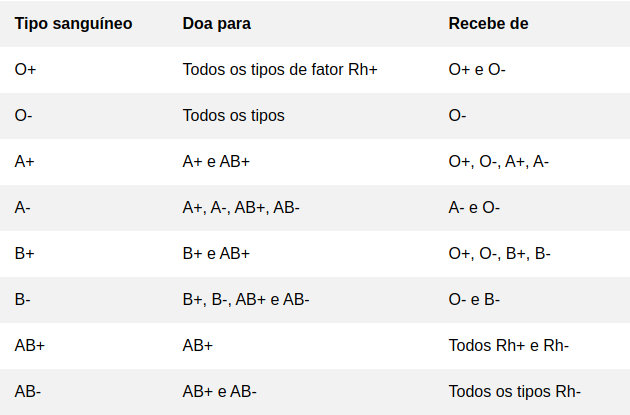
Task: Select the "O+, O-, B+, B-" cell
Action: coord(499,253)
